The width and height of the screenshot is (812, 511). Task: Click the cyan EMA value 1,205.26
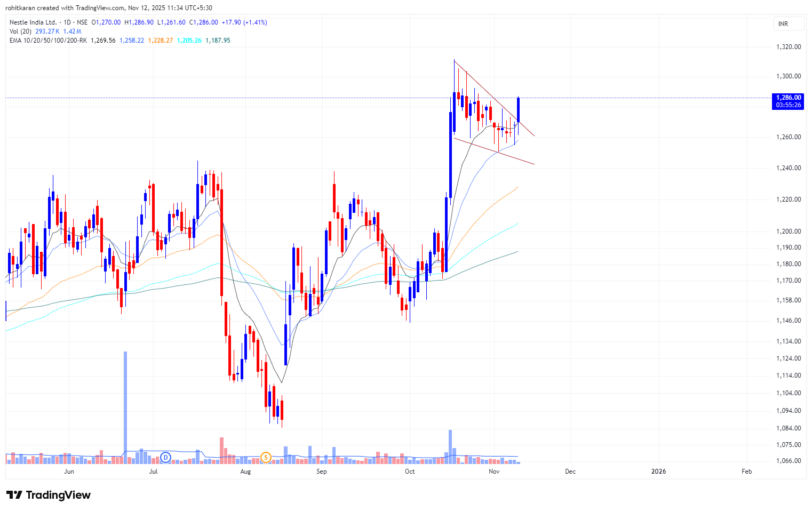point(189,41)
